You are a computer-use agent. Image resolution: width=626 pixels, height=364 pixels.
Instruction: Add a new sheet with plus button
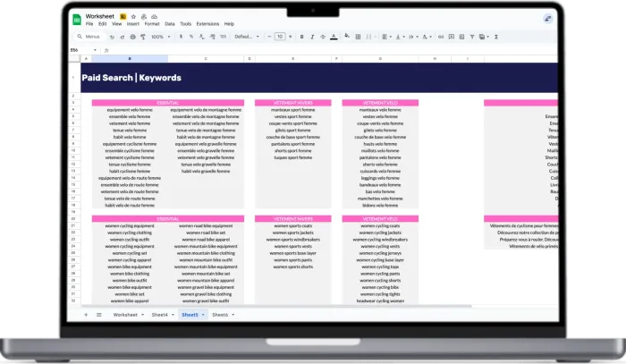(x=86, y=315)
